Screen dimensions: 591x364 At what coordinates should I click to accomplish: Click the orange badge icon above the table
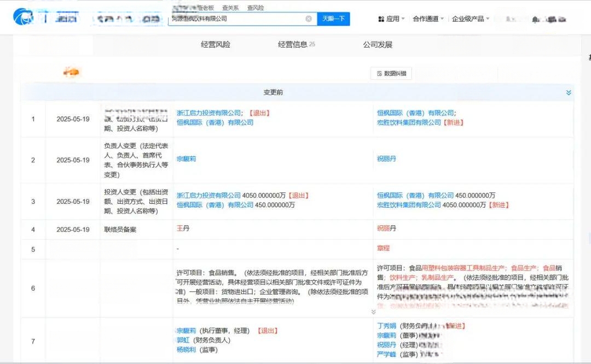tap(71, 72)
